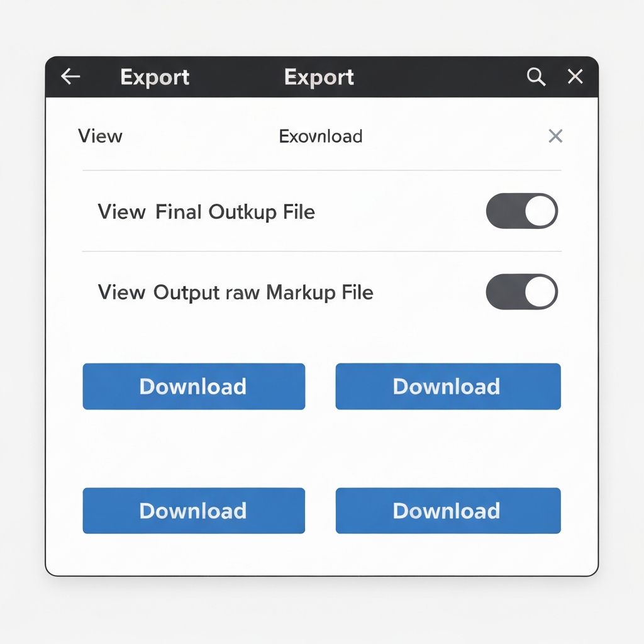Viewport: 644px width, 644px height.
Task: Select the Export title on the left
Action: 154,77
